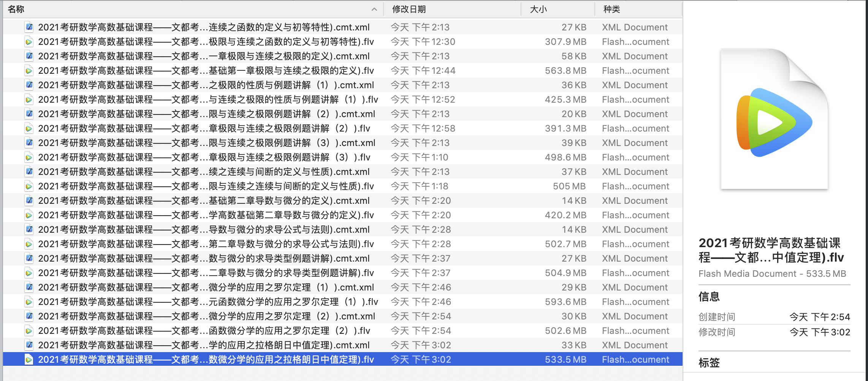This screenshot has height=381, width=868.
Task: Click the 修改时间 value 今天 下午3:02 in the preview pane
Action: tap(820, 332)
